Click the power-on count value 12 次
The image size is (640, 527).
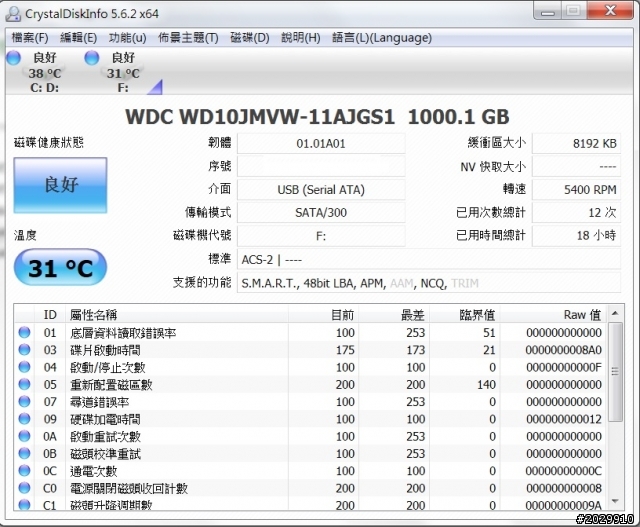(x=576, y=213)
